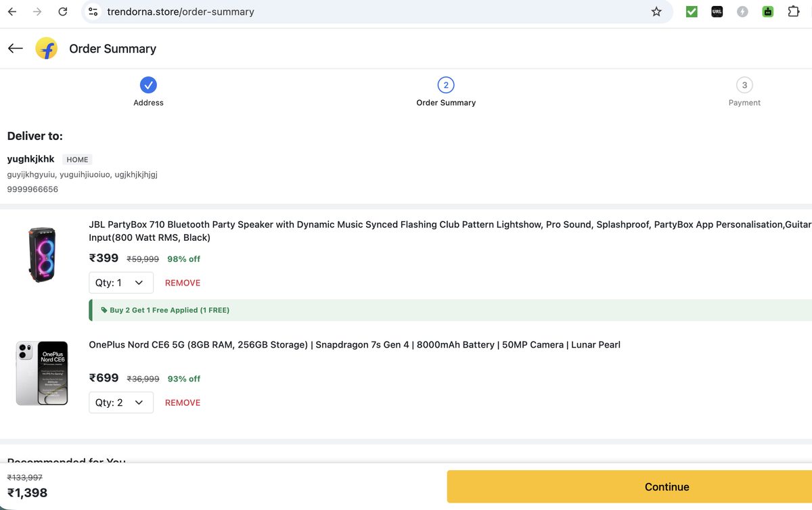
Task: Click the phone number 9999966656
Action: pos(32,189)
